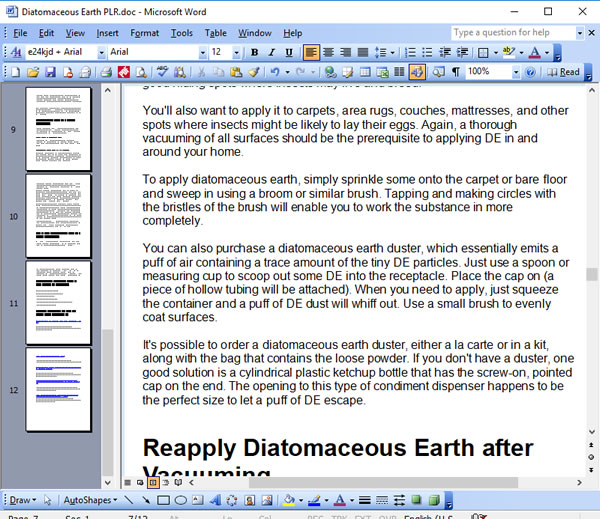Toggle numbered list formatting

[x=410, y=52]
